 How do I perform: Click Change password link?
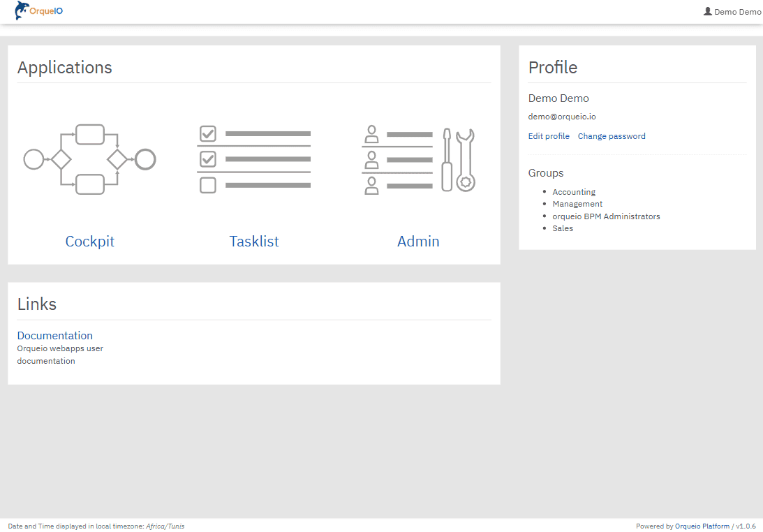pyautogui.click(x=612, y=136)
